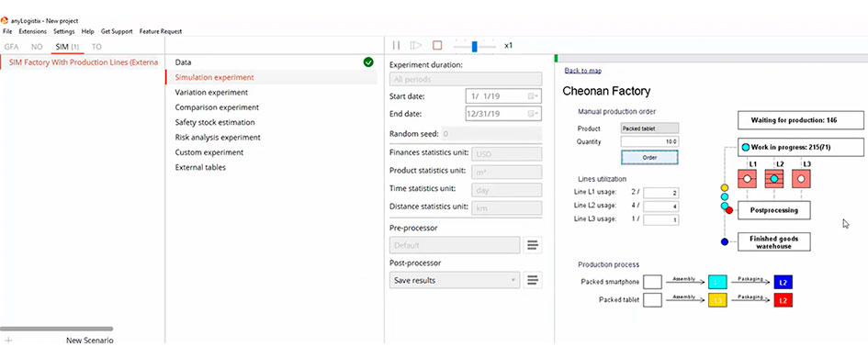Switch to the GFA tab
Image resolution: width=868 pixels, height=358 pixels.
click(x=11, y=47)
